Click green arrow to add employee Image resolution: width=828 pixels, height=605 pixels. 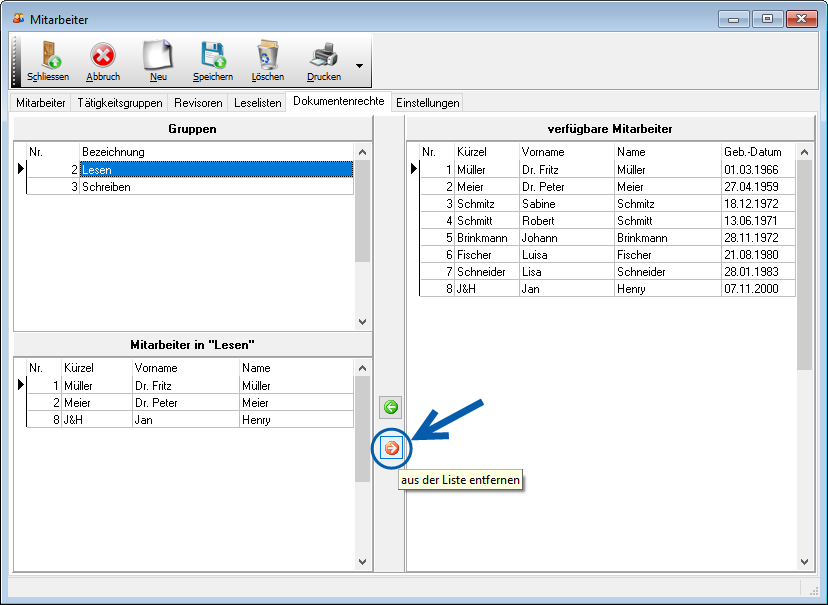click(391, 407)
